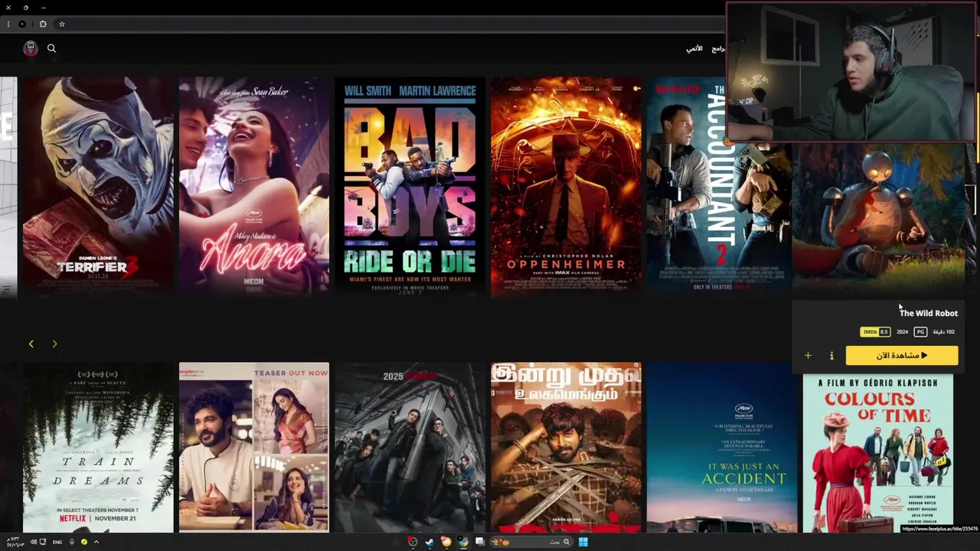Open the Windows Start button

(583, 542)
